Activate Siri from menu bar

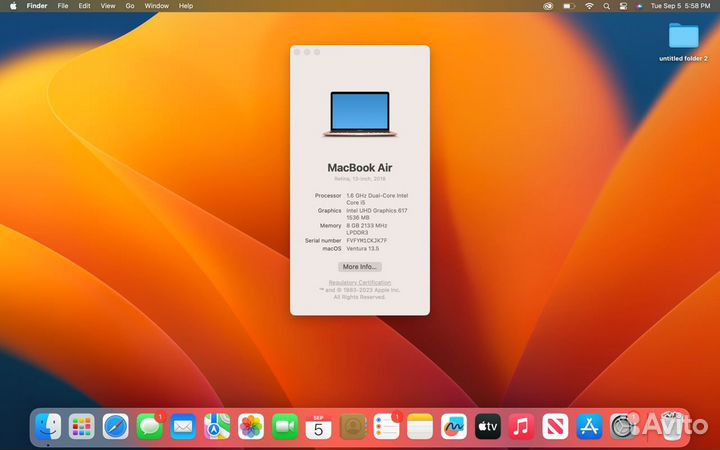639,6
